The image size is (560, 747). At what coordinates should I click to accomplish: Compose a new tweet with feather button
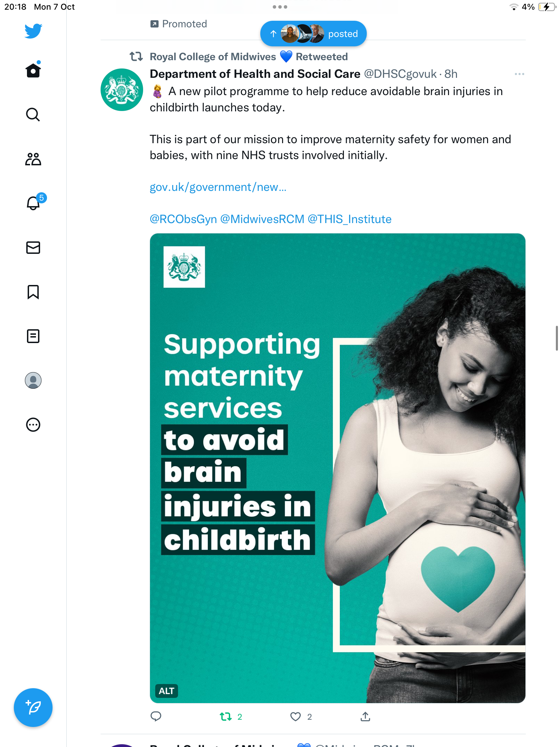click(33, 708)
